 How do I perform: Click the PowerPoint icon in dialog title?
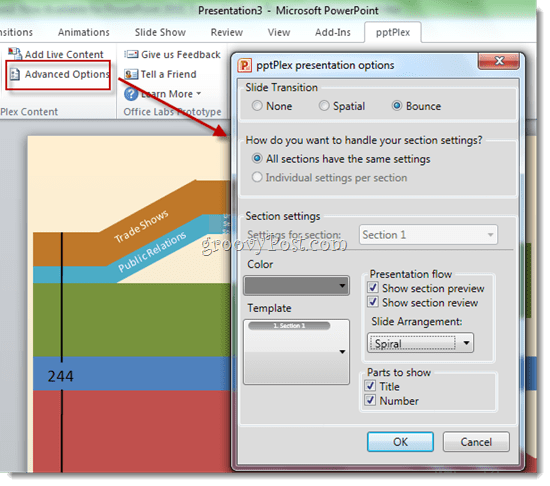(x=244, y=65)
